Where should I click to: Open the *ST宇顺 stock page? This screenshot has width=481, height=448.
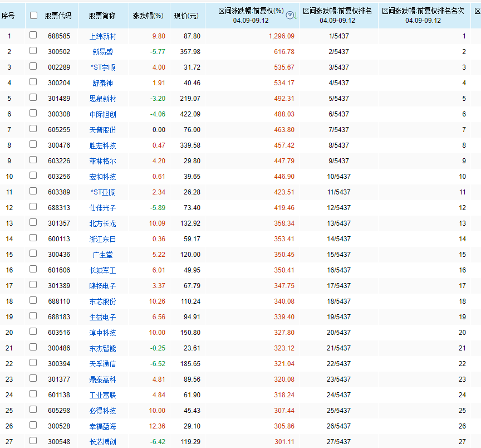(103, 67)
